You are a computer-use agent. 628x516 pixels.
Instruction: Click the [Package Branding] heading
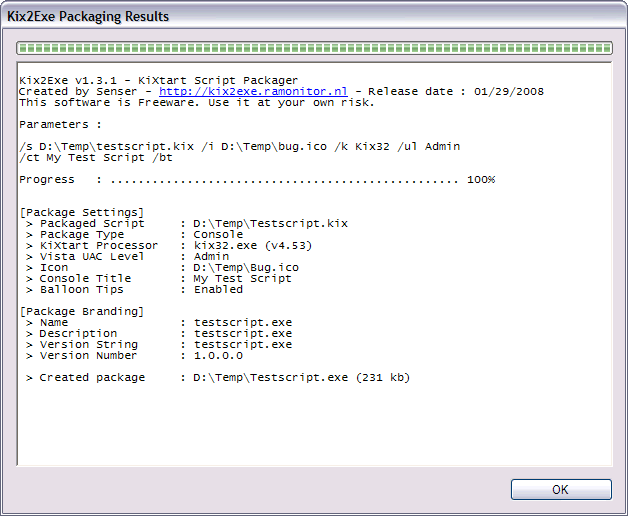click(81, 311)
